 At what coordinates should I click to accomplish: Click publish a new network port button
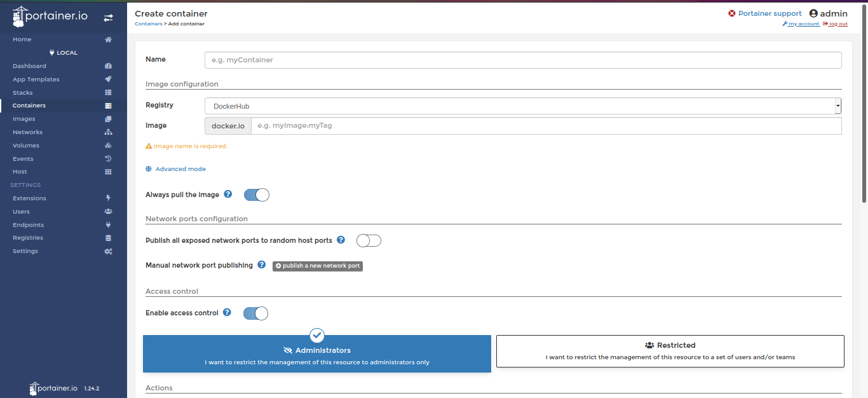click(318, 266)
